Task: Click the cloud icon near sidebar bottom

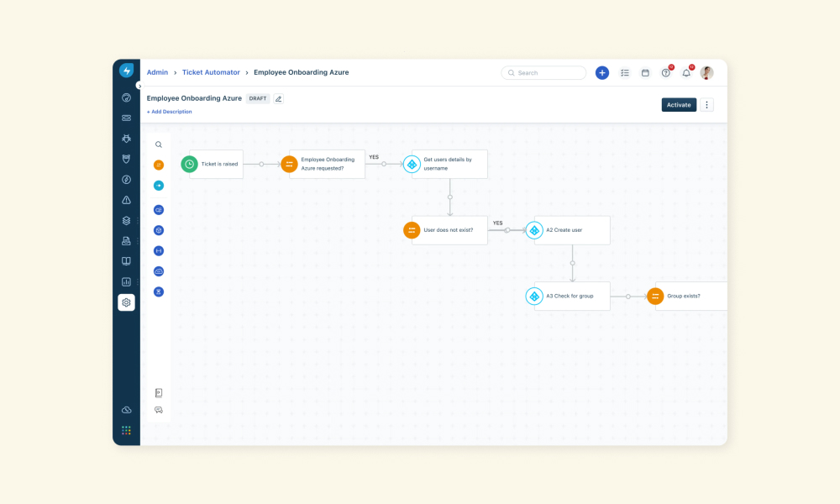Action: tap(127, 410)
